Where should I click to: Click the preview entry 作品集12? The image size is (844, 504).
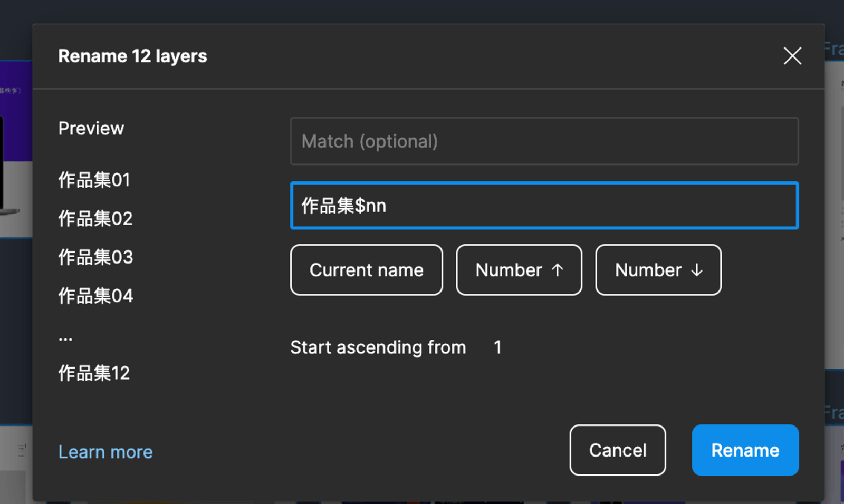tap(94, 373)
